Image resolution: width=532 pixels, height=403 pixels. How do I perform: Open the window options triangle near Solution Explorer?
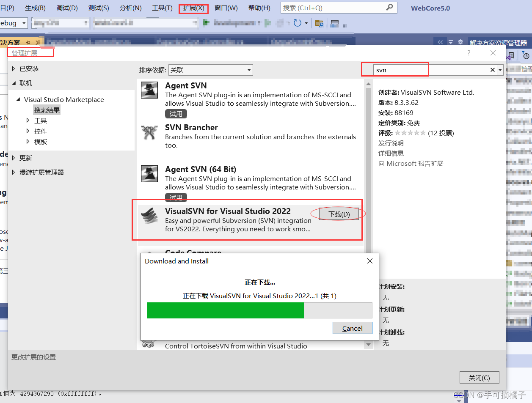pyautogui.click(x=451, y=42)
